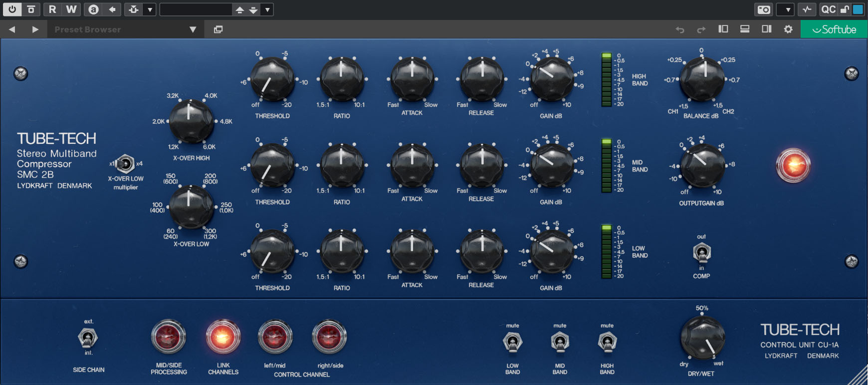
Task: Select the right/side control channel lamp
Action: (329, 337)
